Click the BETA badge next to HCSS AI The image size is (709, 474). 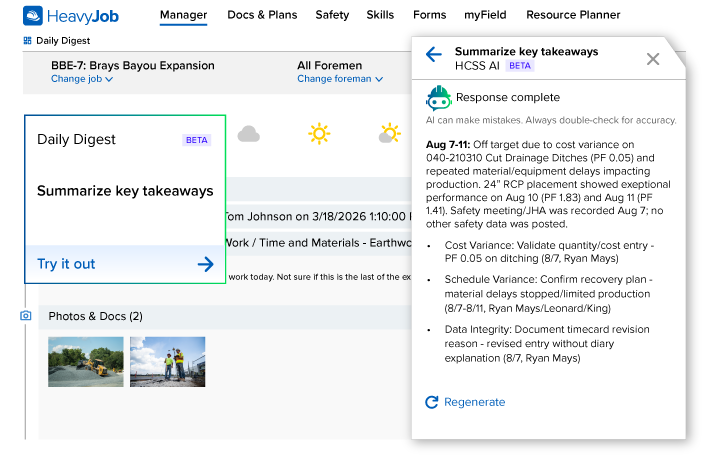point(520,66)
